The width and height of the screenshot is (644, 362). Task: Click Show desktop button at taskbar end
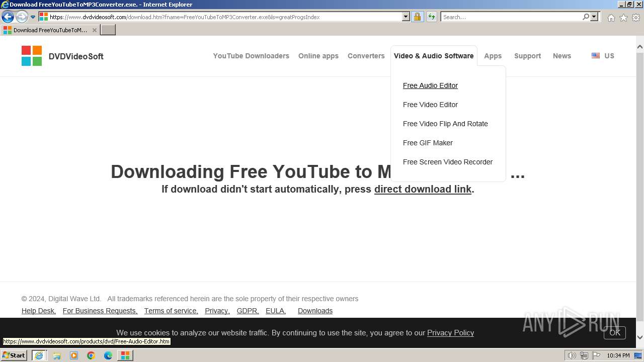pyautogui.click(x=638, y=355)
